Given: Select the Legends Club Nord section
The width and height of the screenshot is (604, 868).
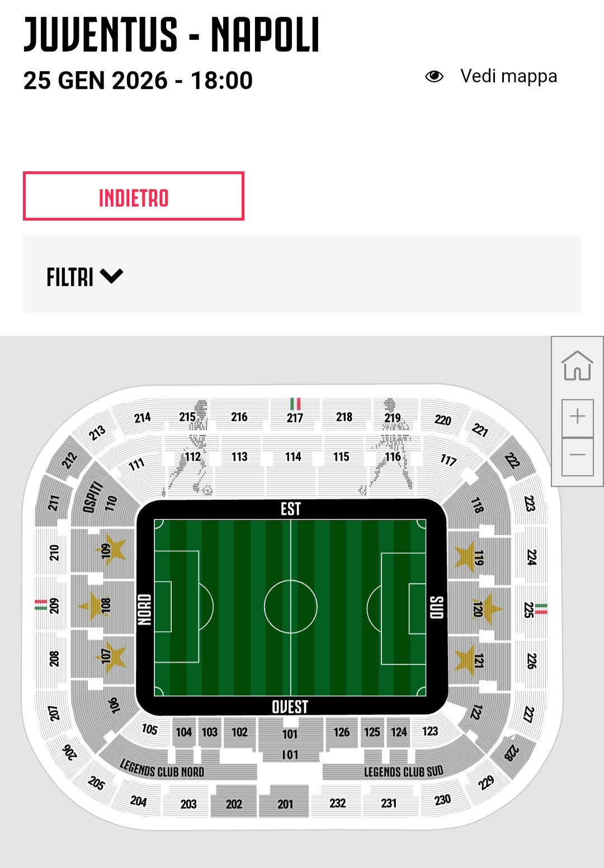Looking at the screenshot, I should point(162,770).
